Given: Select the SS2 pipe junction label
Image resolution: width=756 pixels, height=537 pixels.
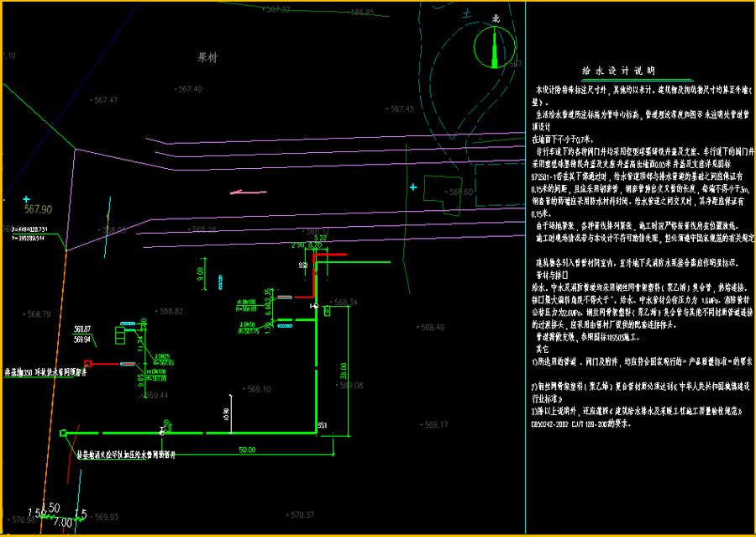Looking at the screenshot, I should click(x=303, y=265).
